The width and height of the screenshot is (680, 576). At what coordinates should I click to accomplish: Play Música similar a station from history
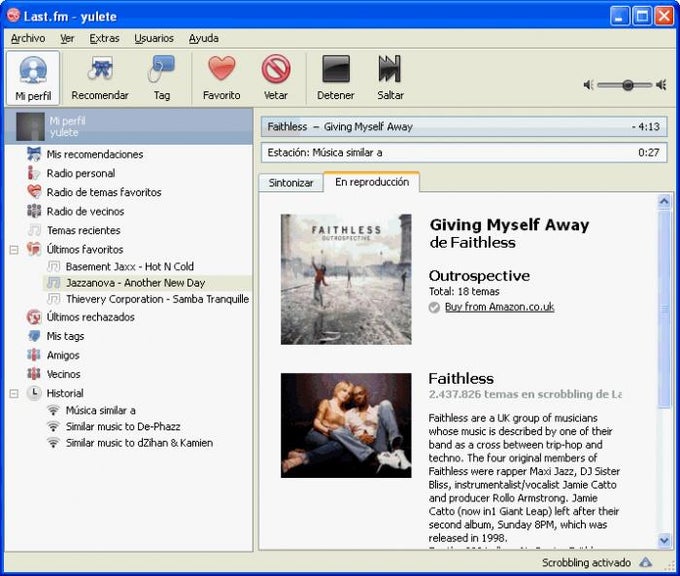coord(100,410)
